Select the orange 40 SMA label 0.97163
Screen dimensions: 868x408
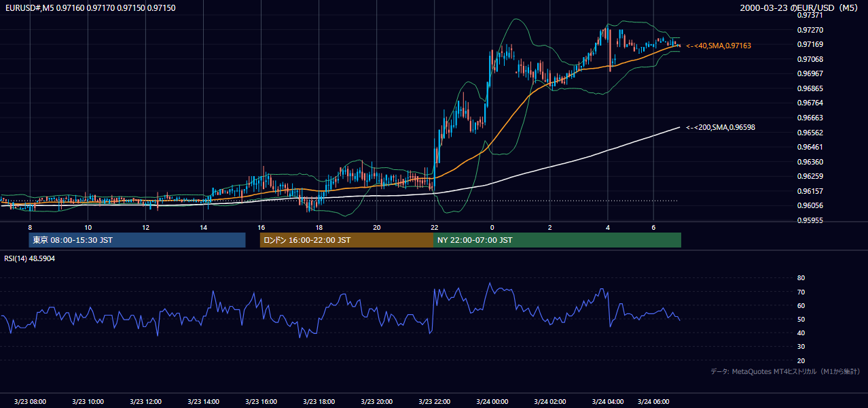[x=719, y=46]
